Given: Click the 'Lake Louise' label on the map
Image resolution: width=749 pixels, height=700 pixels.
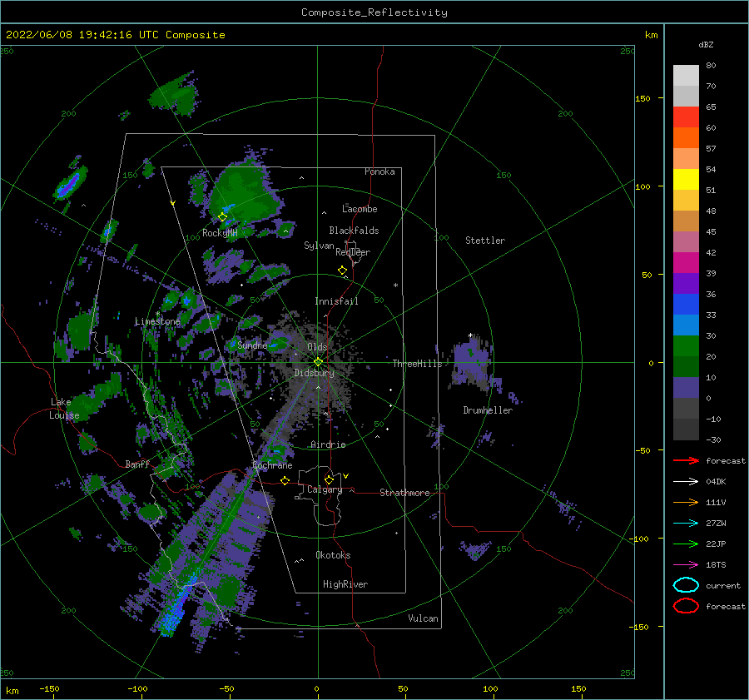Looking at the screenshot, I should [x=64, y=409].
